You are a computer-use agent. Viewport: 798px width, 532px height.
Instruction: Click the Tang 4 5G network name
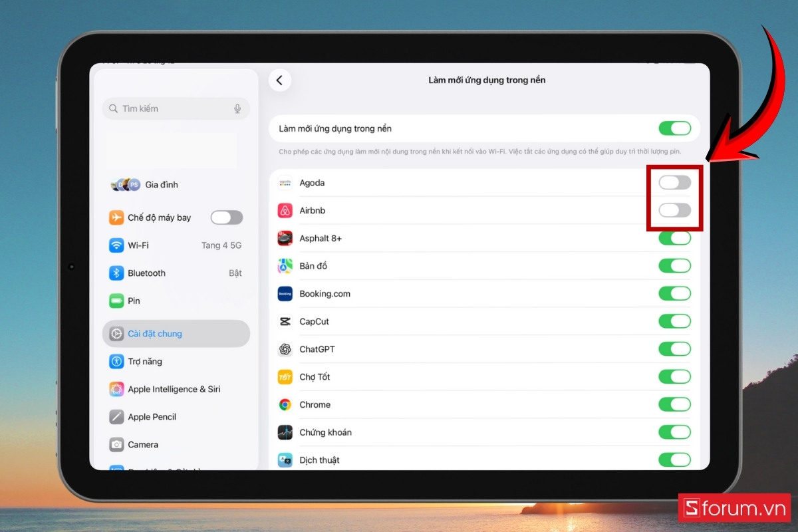pyautogui.click(x=221, y=245)
